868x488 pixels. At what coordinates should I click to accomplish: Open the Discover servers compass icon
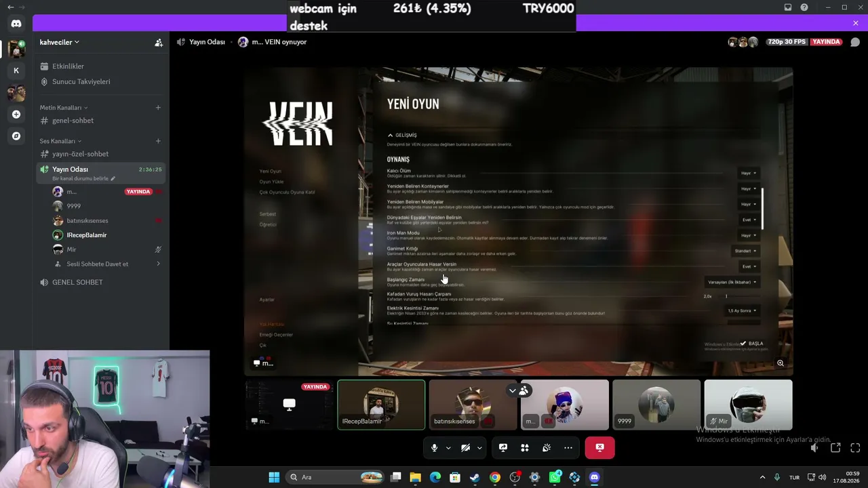click(x=16, y=136)
